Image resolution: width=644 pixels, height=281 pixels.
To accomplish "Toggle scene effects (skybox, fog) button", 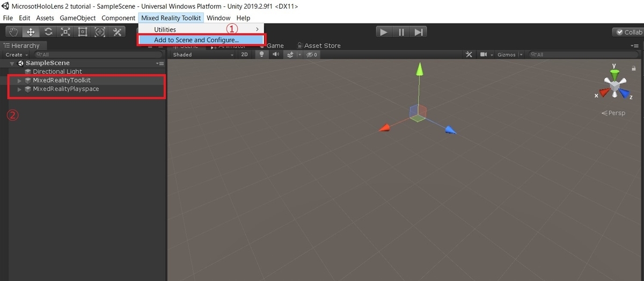I will (290, 55).
